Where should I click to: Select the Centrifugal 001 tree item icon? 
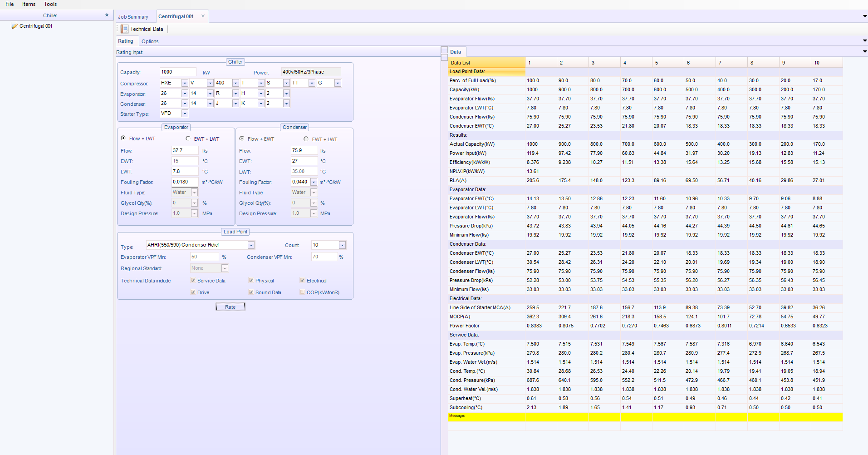point(14,26)
